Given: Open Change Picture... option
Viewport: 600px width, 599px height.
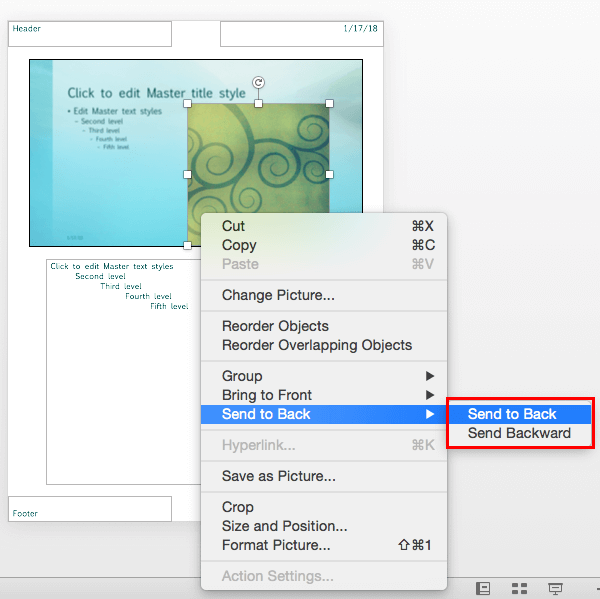Looking at the screenshot, I should pos(278,295).
